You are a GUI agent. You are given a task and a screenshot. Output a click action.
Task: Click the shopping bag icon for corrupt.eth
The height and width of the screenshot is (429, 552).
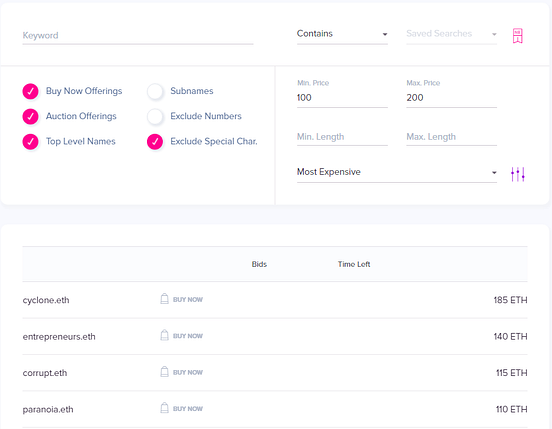pos(164,372)
